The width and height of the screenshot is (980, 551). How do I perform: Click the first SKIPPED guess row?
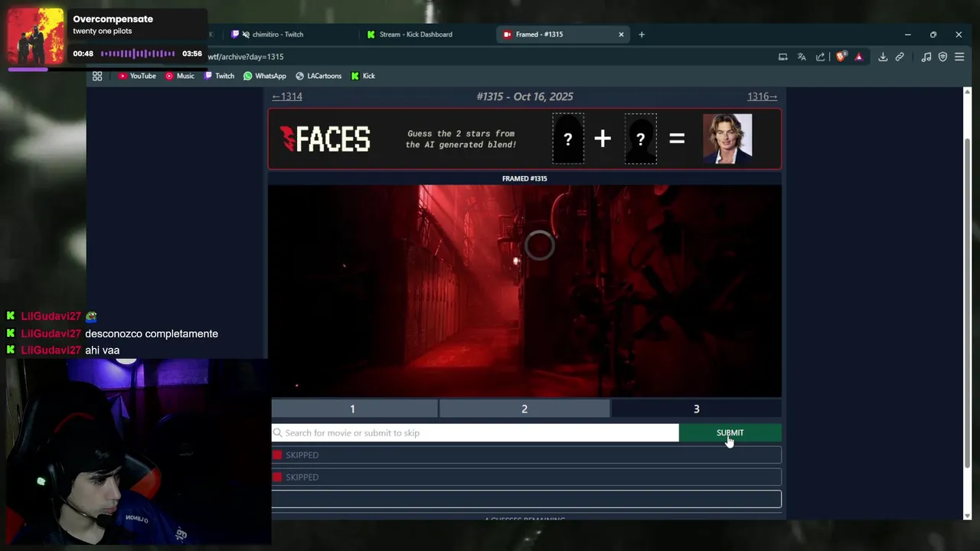(526, 455)
